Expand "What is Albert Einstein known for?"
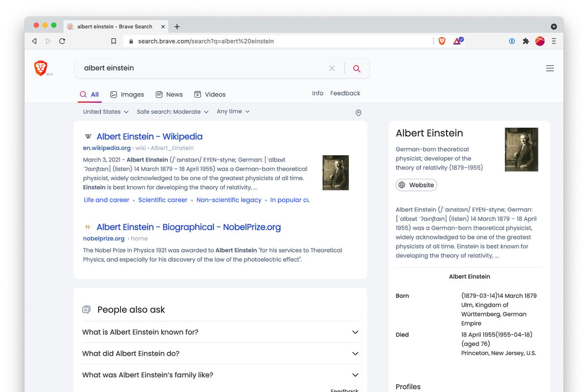This screenshot has height=392, width=588. (220, 332)
